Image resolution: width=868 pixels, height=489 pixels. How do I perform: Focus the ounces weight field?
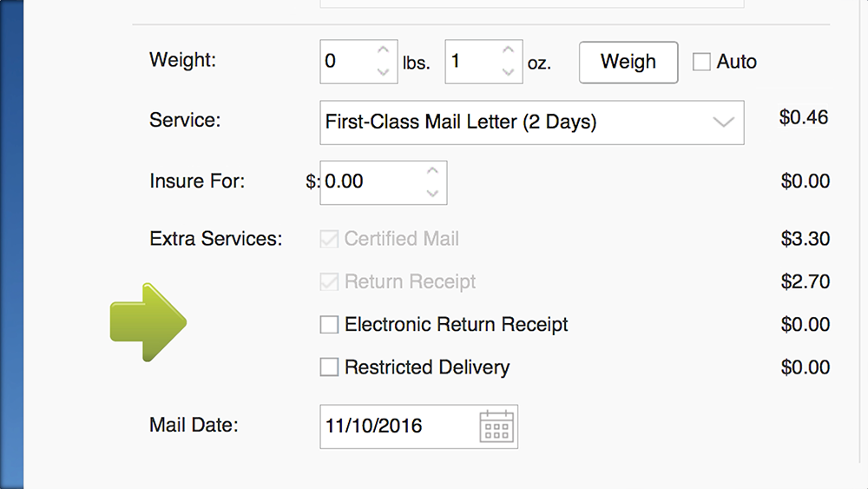click(483, 62)
